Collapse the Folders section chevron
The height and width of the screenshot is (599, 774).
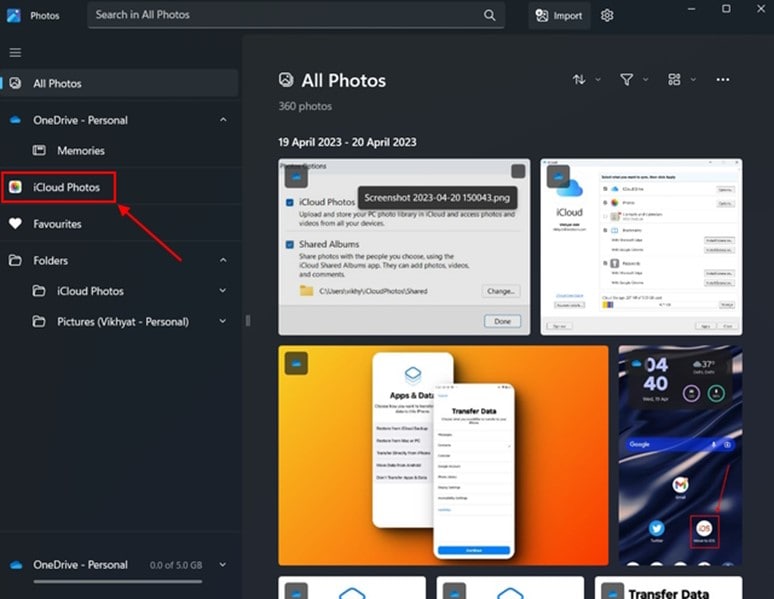coord(223,260)
